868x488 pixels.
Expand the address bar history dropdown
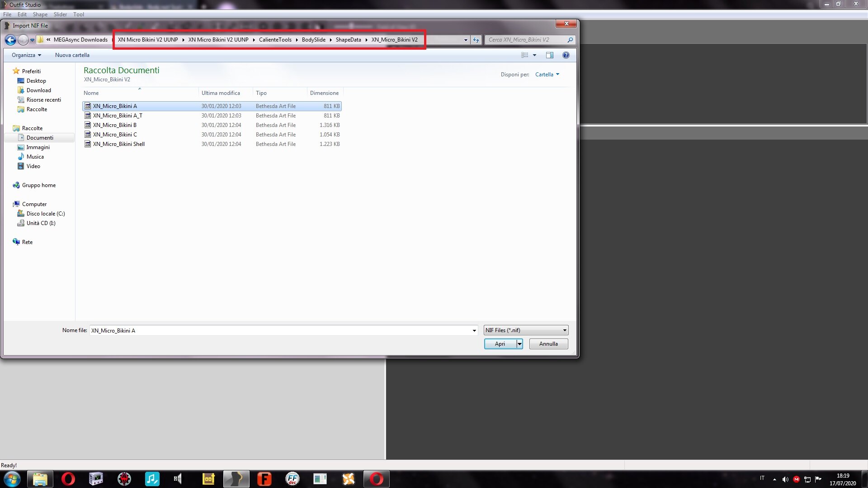click(466, 40)
